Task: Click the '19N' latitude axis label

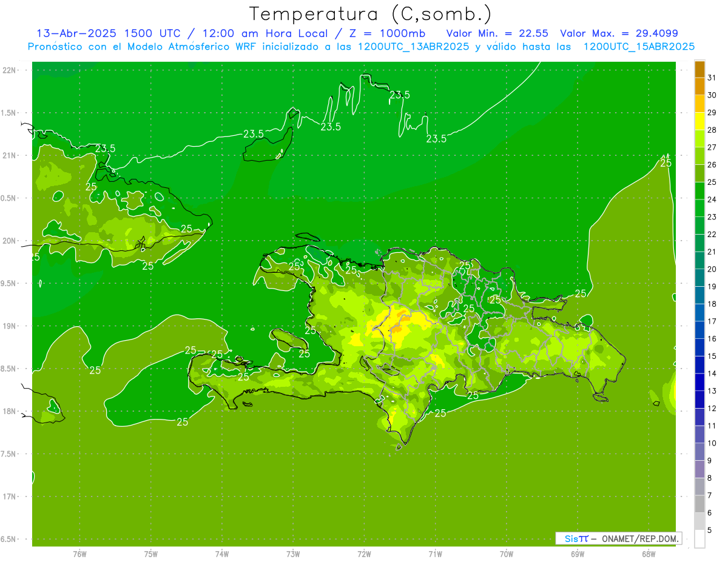Action: 10,326
